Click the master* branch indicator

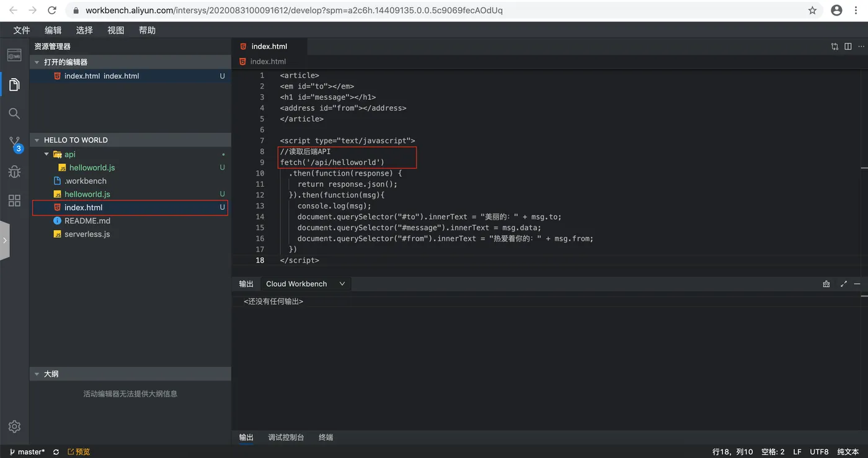coord(27,452)
